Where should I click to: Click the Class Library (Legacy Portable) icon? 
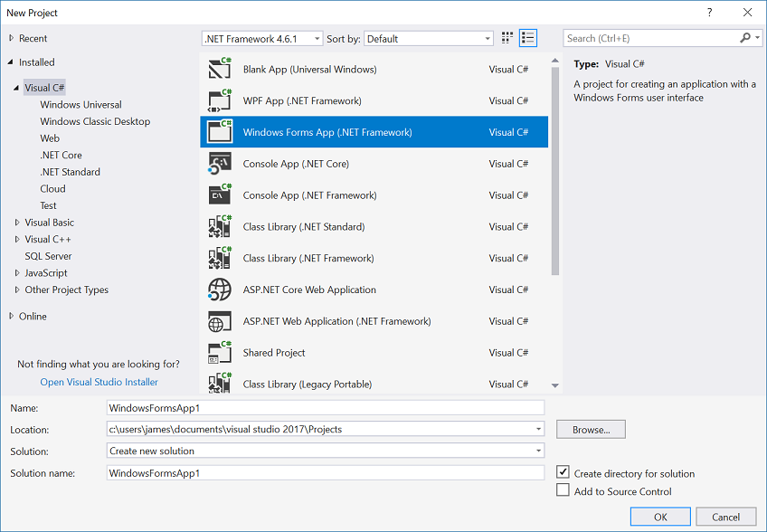220,384
